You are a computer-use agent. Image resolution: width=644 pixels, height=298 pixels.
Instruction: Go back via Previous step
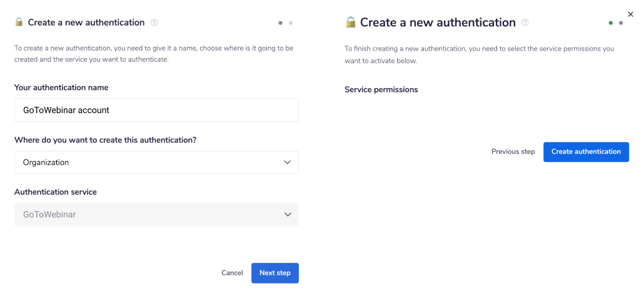513,152
